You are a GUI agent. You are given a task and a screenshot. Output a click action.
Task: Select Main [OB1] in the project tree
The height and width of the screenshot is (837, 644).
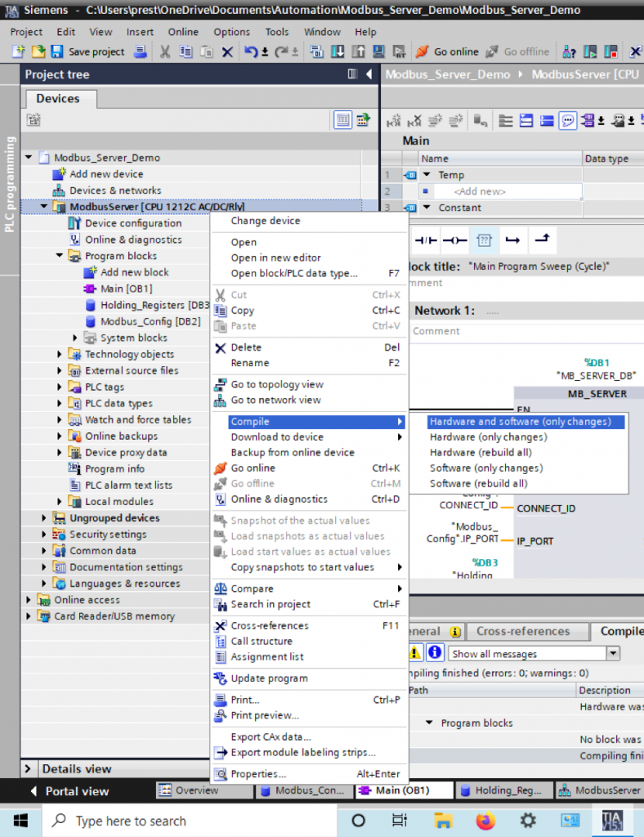(x=127, y=289)
